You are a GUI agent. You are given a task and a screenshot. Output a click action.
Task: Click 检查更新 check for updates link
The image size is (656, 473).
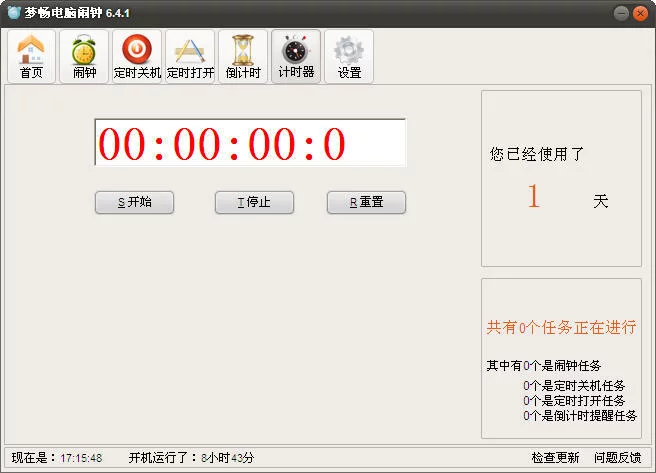pyautogui.click(x=555, y=457)
